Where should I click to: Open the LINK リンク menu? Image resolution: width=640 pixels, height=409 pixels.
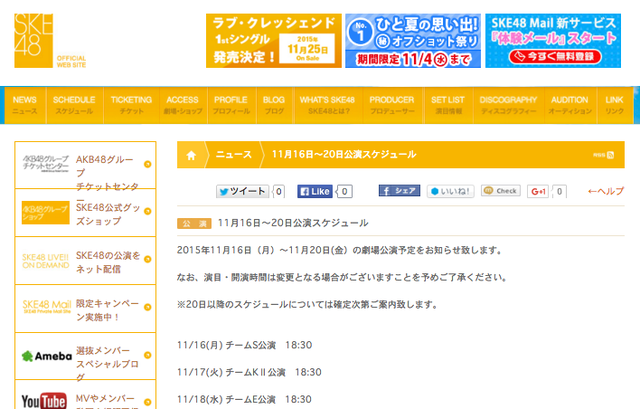click(614, 105)
